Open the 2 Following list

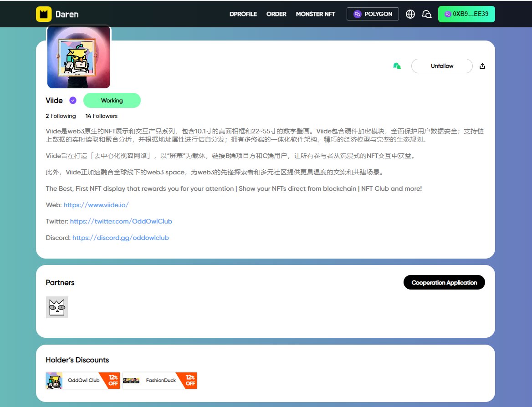pyautogui.click(x=61, y=116)
